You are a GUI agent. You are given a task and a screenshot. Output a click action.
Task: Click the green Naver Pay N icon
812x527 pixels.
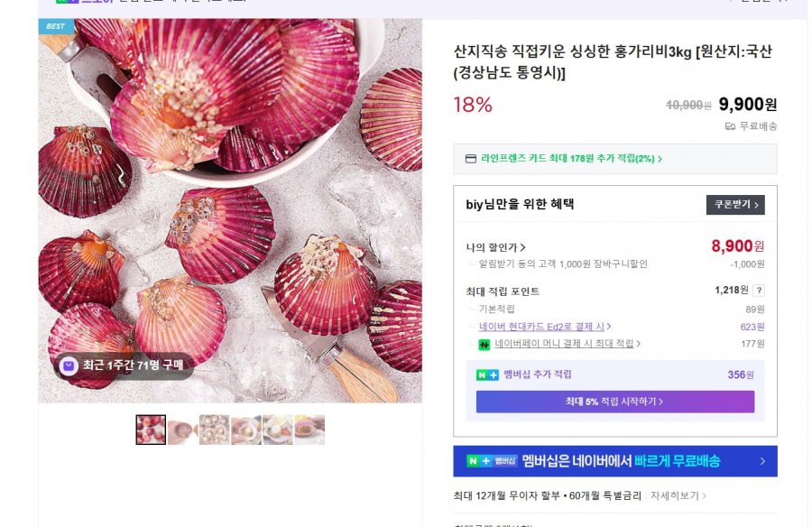point(484,344)
